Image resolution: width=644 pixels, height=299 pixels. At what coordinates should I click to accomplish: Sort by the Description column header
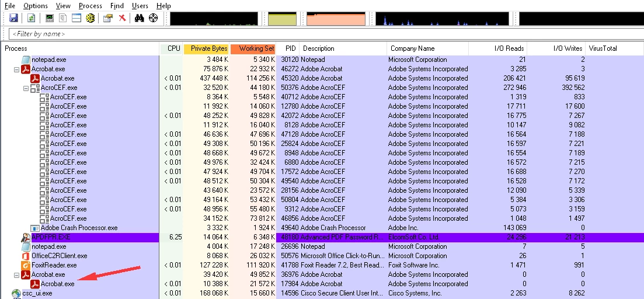pyautogui.click(x=343, y=48)
